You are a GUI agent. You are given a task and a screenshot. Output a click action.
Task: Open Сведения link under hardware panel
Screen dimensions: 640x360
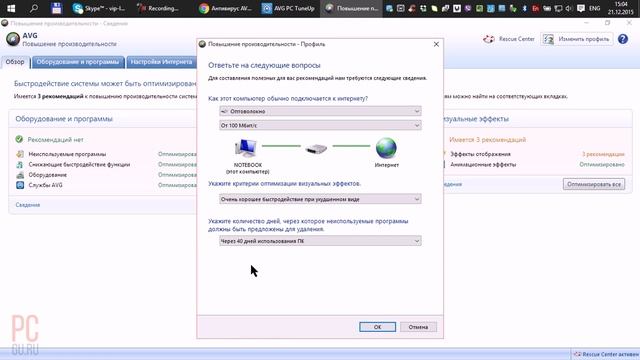[28, 205]
